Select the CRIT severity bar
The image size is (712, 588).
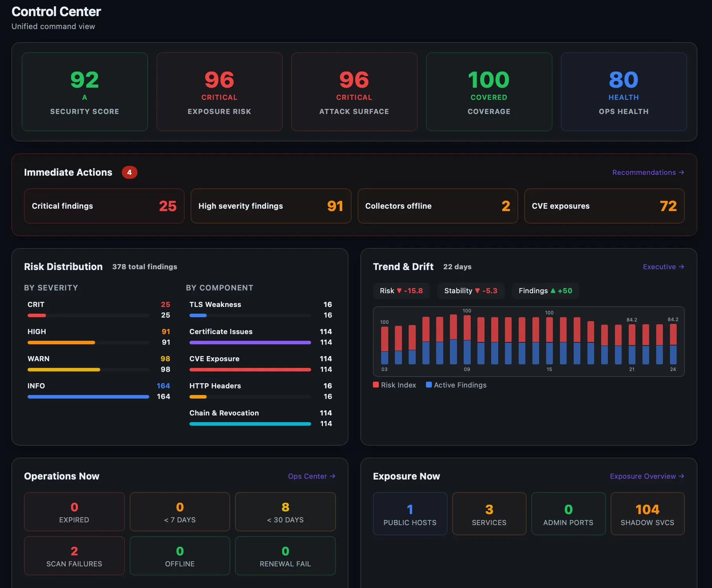tap(88, 316)
